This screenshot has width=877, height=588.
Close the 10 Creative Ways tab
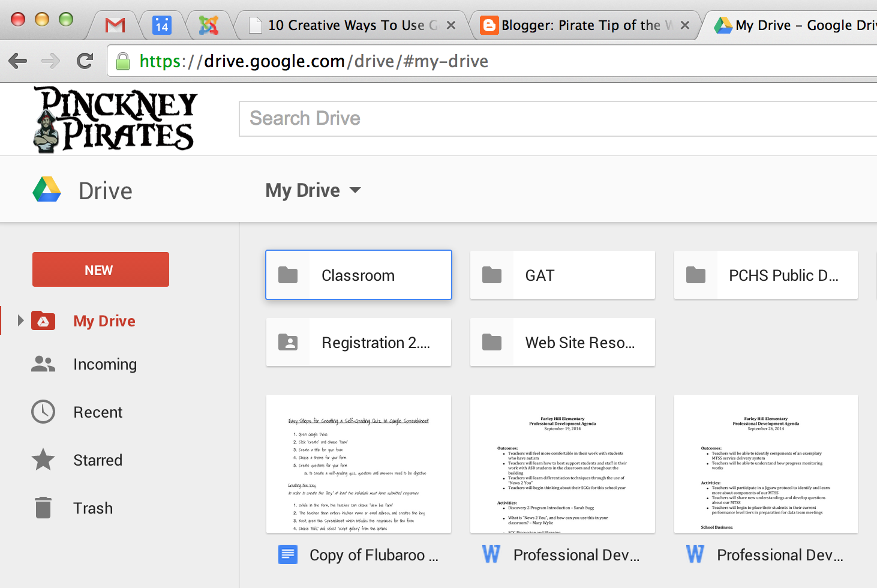tap(451, 25)
